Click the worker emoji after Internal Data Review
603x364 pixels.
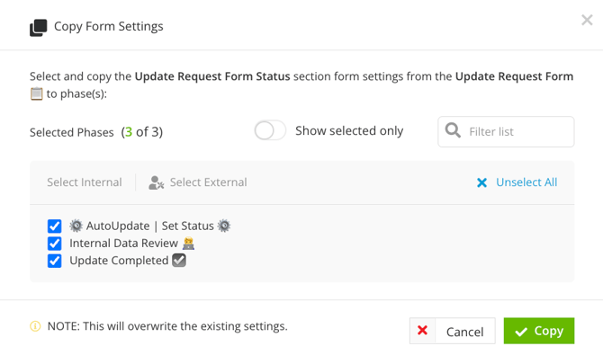tap(188, 244)
